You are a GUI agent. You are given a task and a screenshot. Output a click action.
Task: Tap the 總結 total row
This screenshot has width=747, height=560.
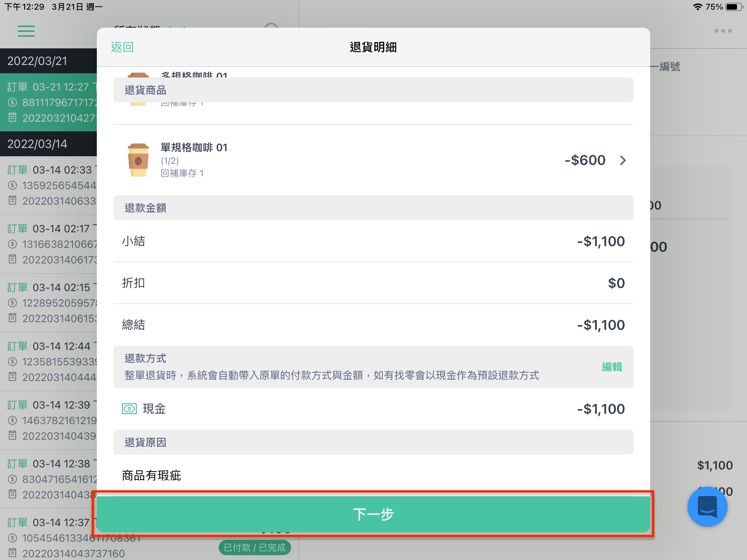[x=373, y=325]
